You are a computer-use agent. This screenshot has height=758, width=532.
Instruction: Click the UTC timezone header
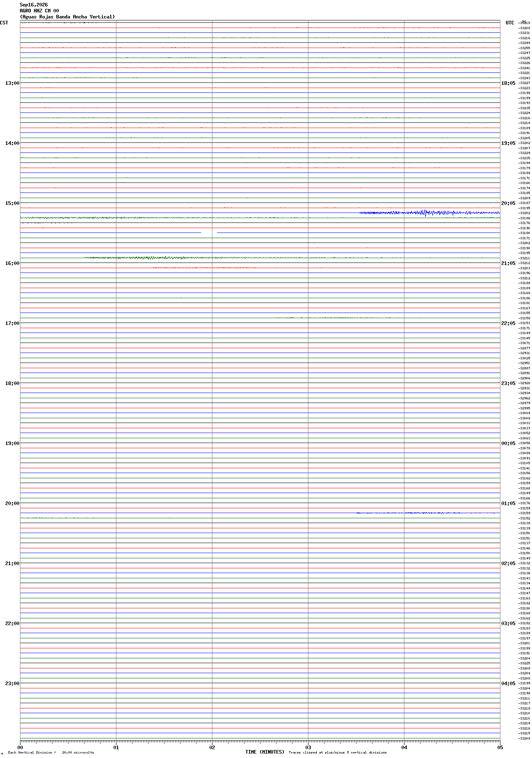tap(510, 23)
